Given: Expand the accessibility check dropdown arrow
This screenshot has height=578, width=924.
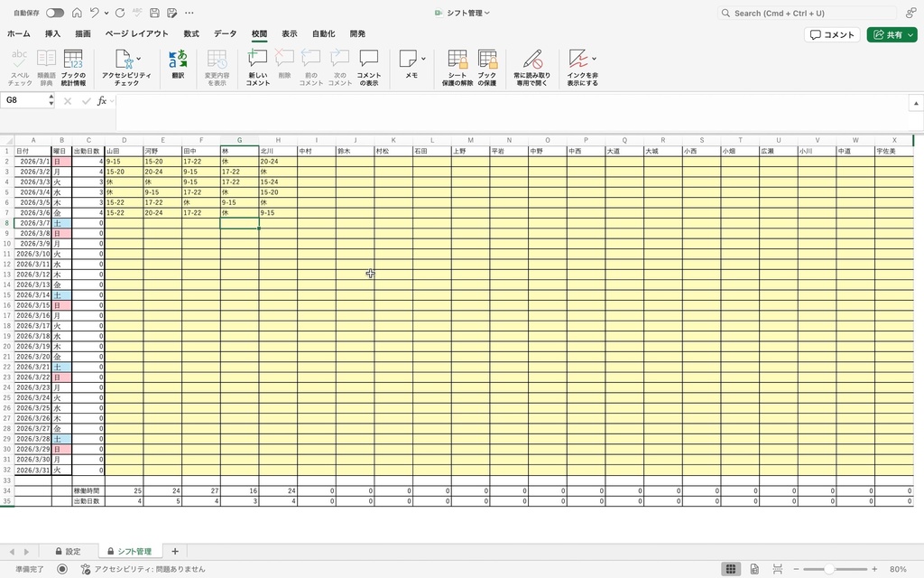Looking at the screenshot, I should click(138, 59).
